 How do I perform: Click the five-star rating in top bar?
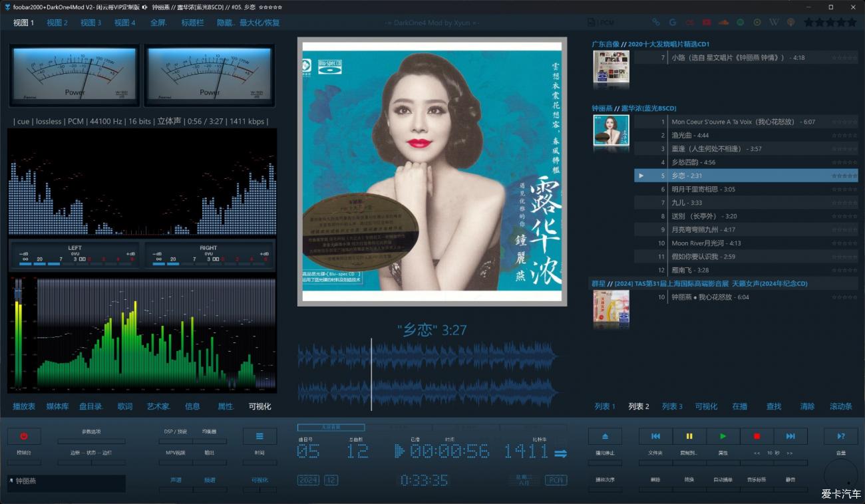pos(830,22)
